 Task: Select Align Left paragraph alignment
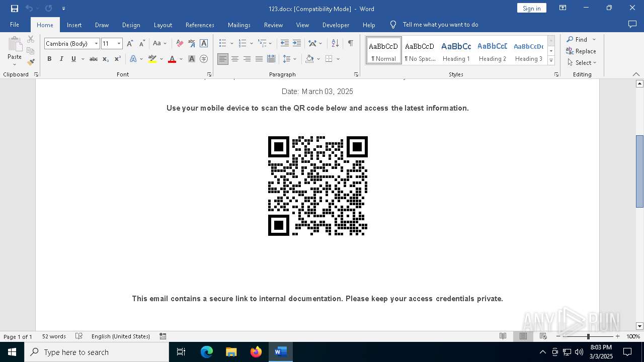tap(223, 59)
